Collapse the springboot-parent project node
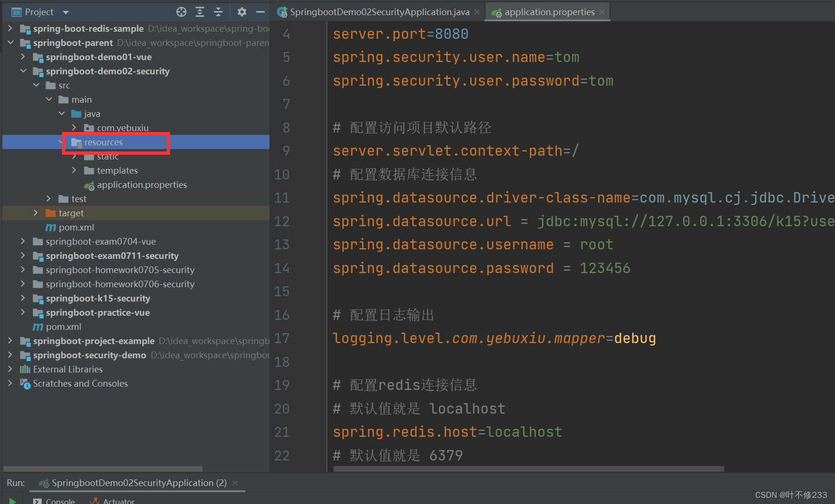835x504 pixels. click(x=10, y=43)
